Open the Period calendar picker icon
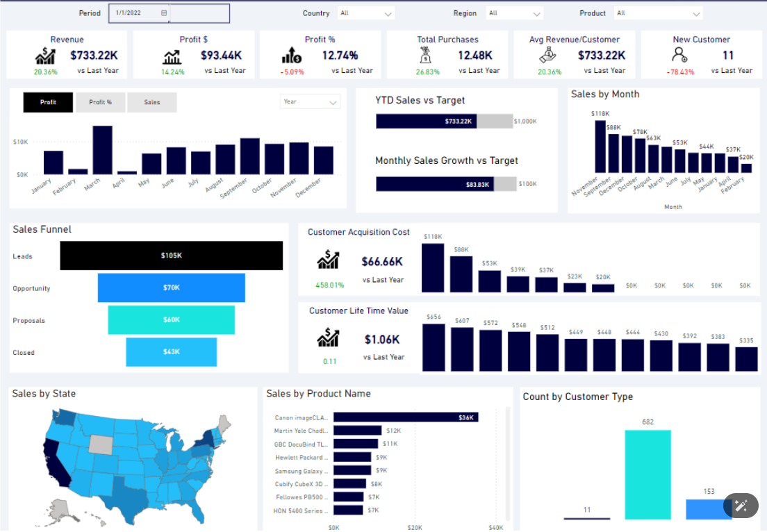This screenshot has height=532, width=767. pyautogui.click(x=164, y=13)
